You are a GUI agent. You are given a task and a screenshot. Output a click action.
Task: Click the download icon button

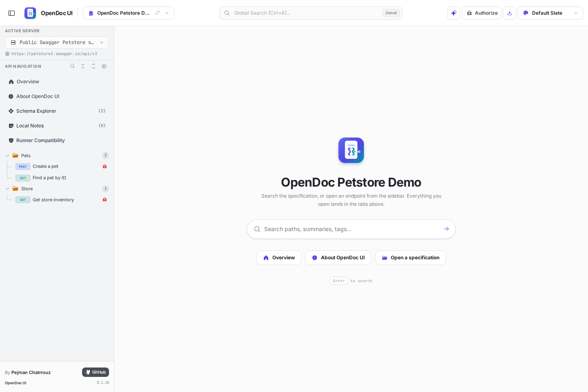click(x=510, y=13)
